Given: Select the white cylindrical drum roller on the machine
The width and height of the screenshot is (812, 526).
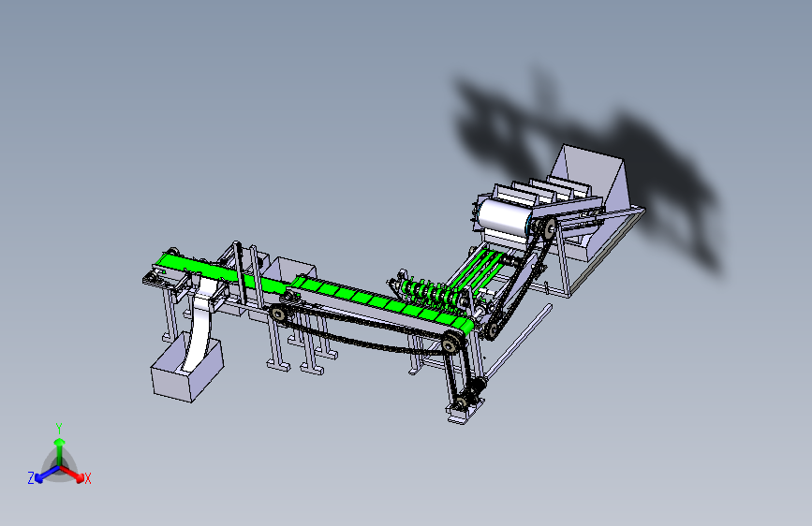Looking at the screenshot, I should 504,218.
